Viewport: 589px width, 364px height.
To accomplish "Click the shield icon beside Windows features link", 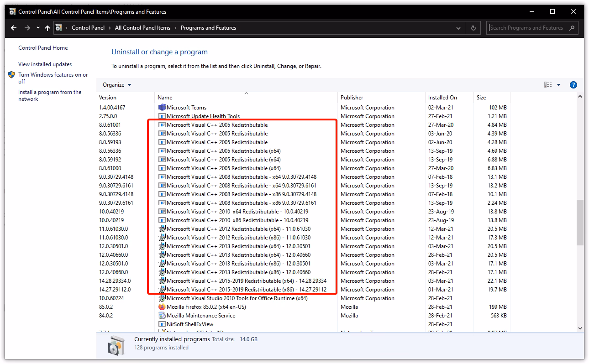I will (x=11, y=75).
